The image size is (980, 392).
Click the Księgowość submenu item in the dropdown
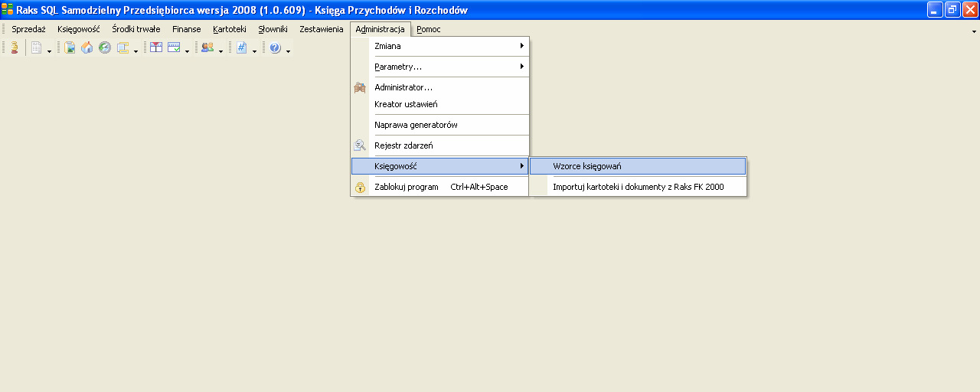coord(440,166)
